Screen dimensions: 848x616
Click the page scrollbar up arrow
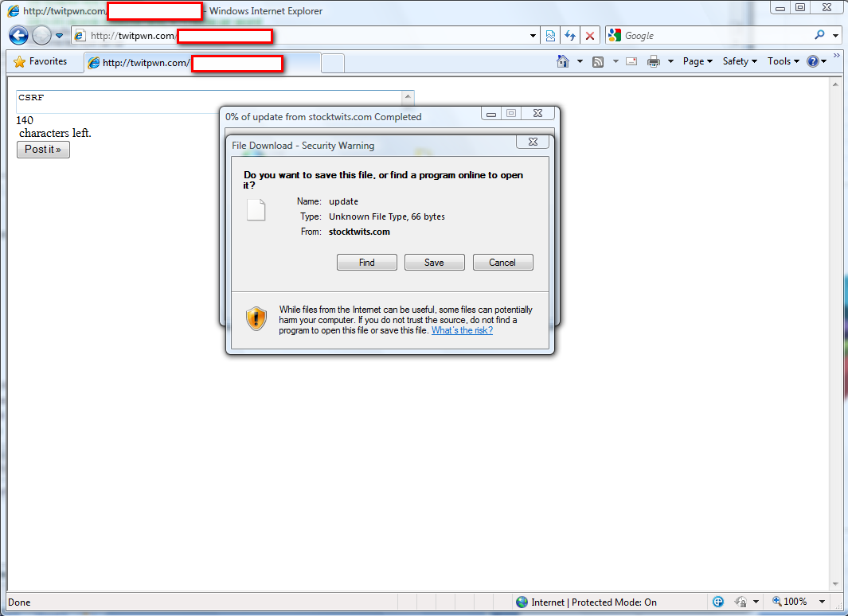click(835, 85)
